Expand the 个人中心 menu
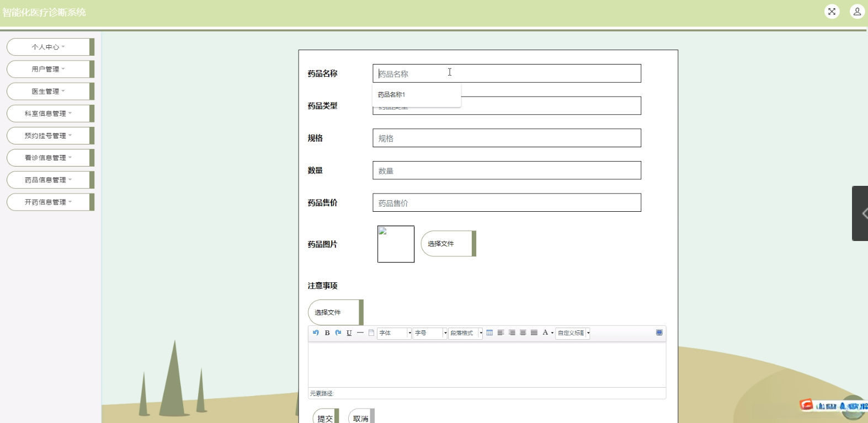This screenshot has width=868, height=423. click(50, 47)
